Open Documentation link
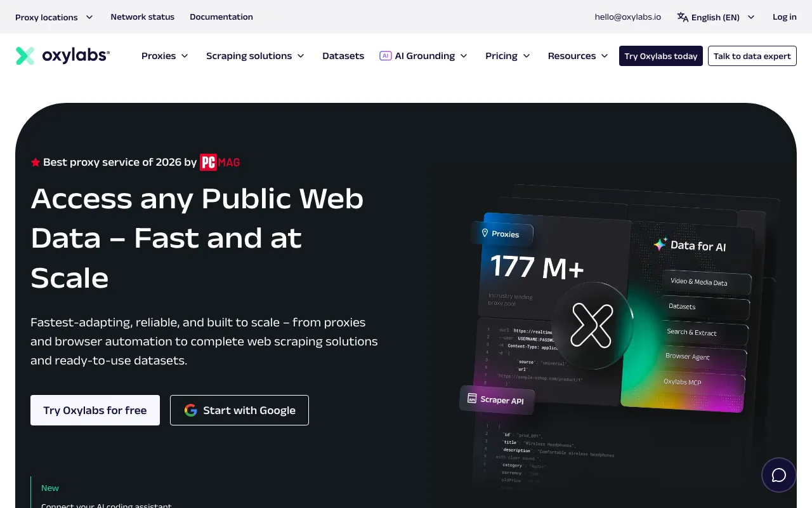812x508 pixels. point(221,17)
